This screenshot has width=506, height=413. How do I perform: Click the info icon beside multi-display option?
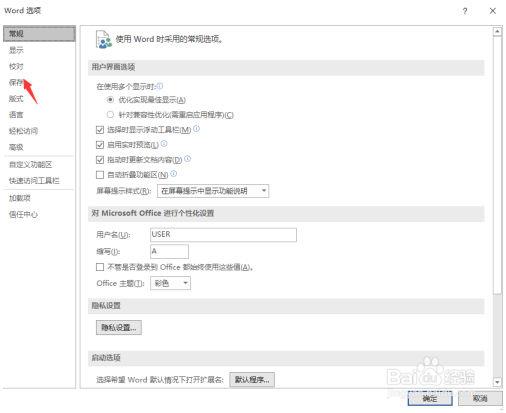pos(160,86)
